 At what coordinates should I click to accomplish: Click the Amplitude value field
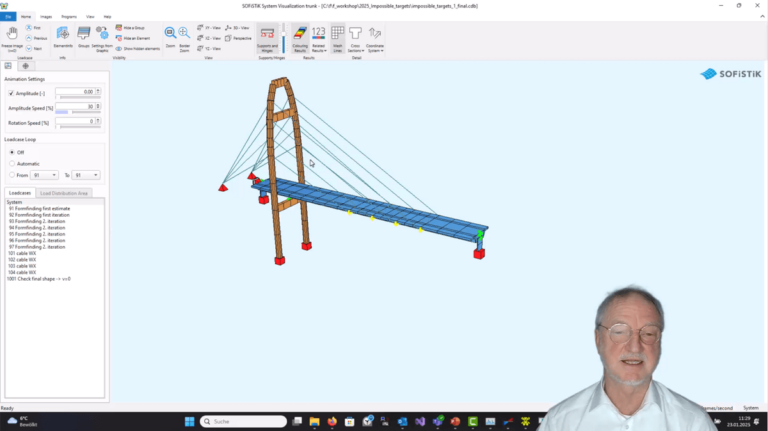pos(75,92)
